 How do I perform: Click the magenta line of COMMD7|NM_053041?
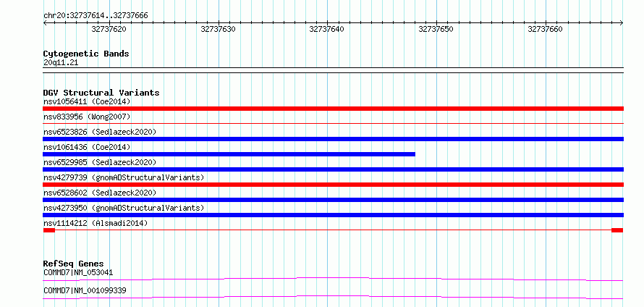pos(333,279)
